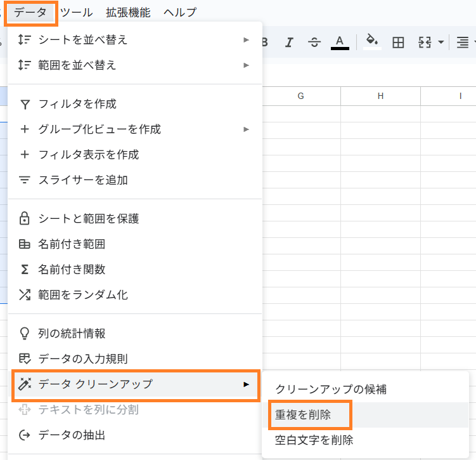476x460 pixels.
Task: Open the merge cells dropdown arrow
Action: [x=441, y=43]
